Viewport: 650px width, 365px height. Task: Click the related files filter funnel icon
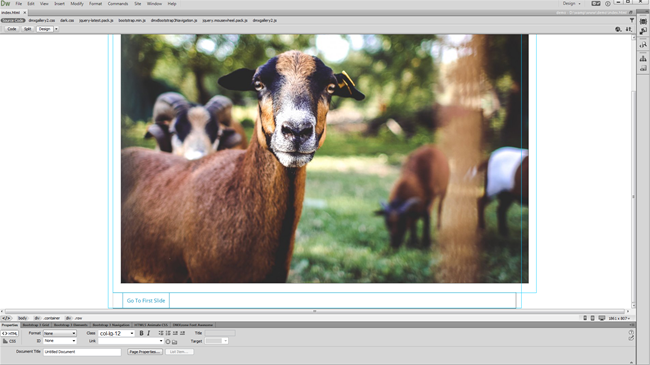pyautogui.click(x=632, y=20)
